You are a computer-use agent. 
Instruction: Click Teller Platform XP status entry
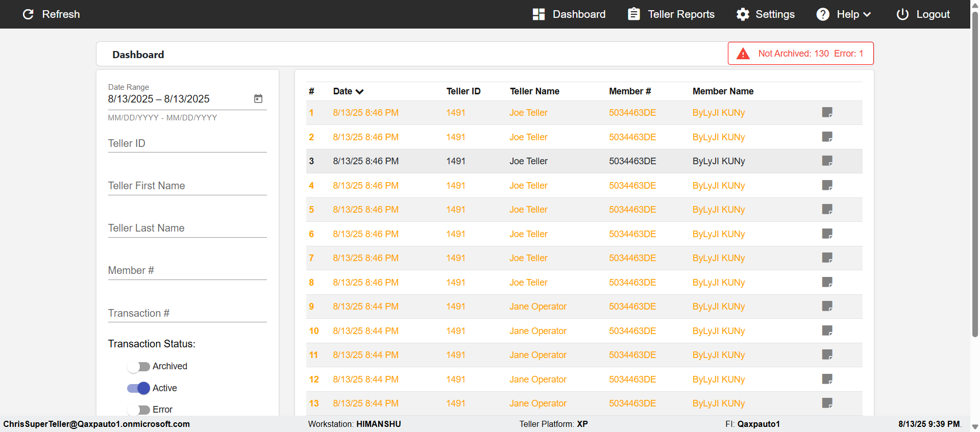[x=553, y=424]
